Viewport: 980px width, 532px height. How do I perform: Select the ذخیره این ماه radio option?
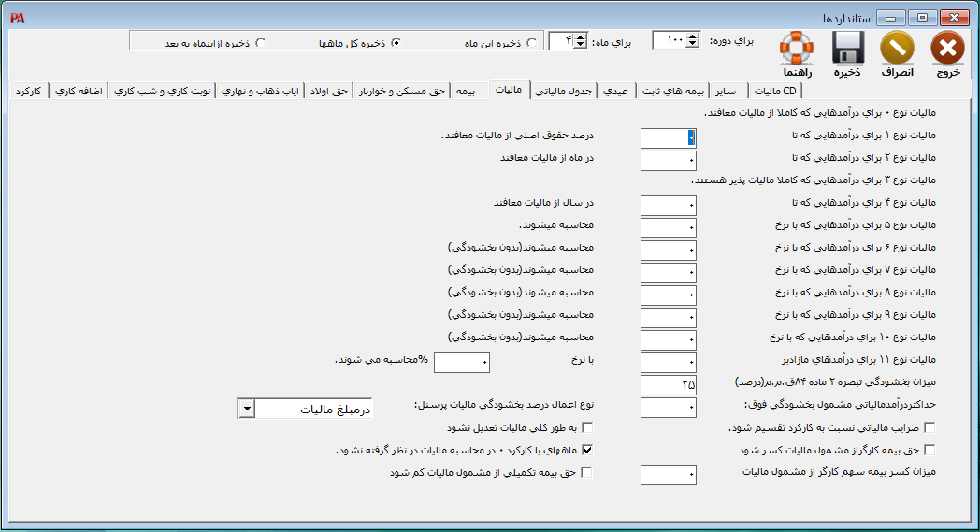(532, 42)
